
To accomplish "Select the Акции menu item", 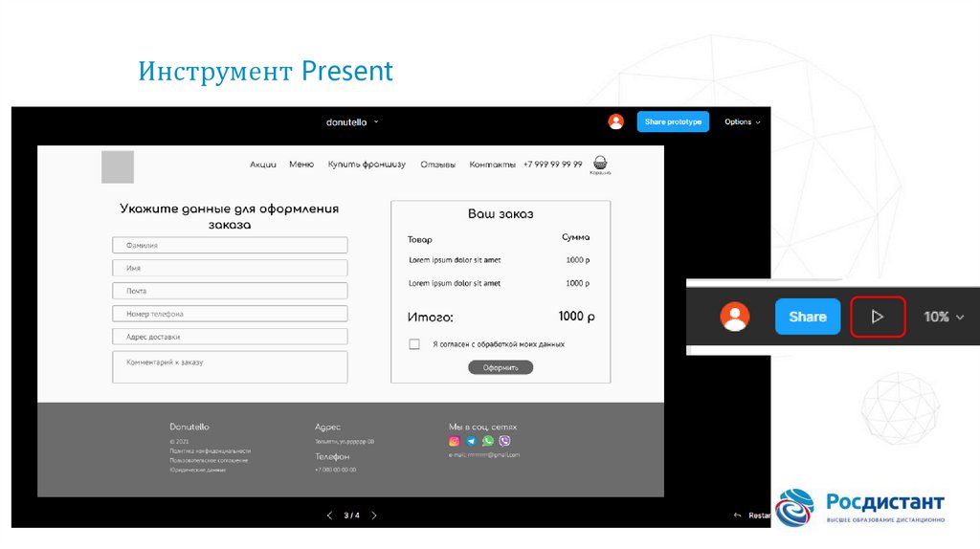I will (x=263, y=165).
